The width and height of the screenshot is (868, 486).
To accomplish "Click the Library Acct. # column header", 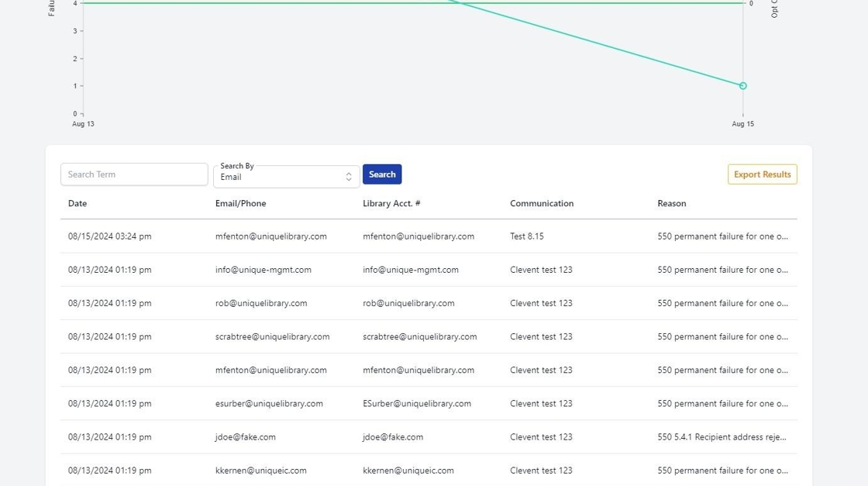I will pos(391,203).
